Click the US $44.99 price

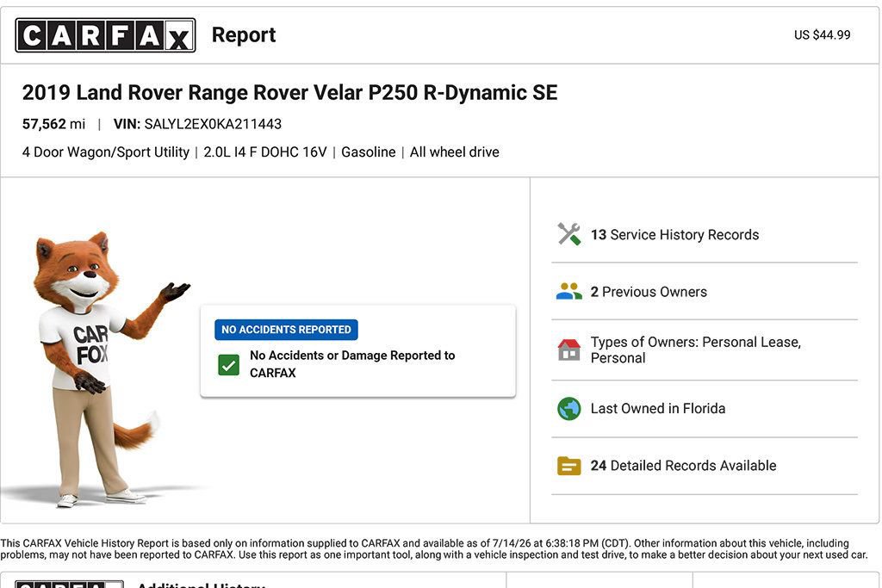822,34
